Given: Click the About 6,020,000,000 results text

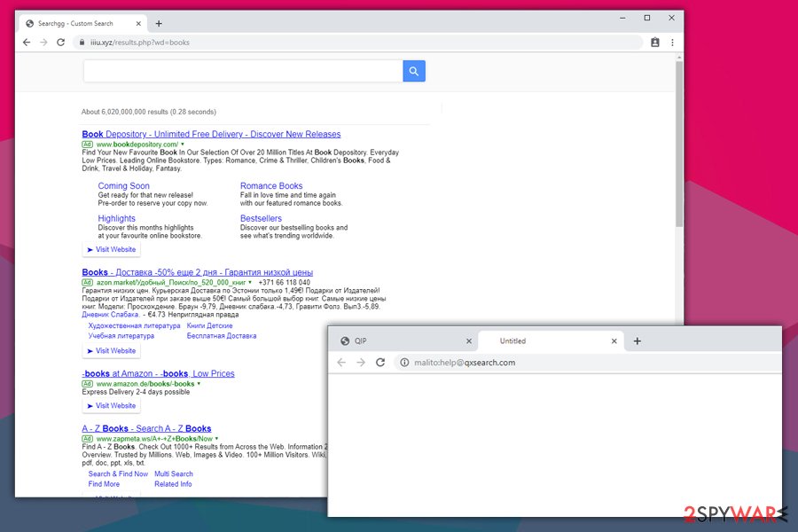Looking at the screenshot, I should pos(149,112).
